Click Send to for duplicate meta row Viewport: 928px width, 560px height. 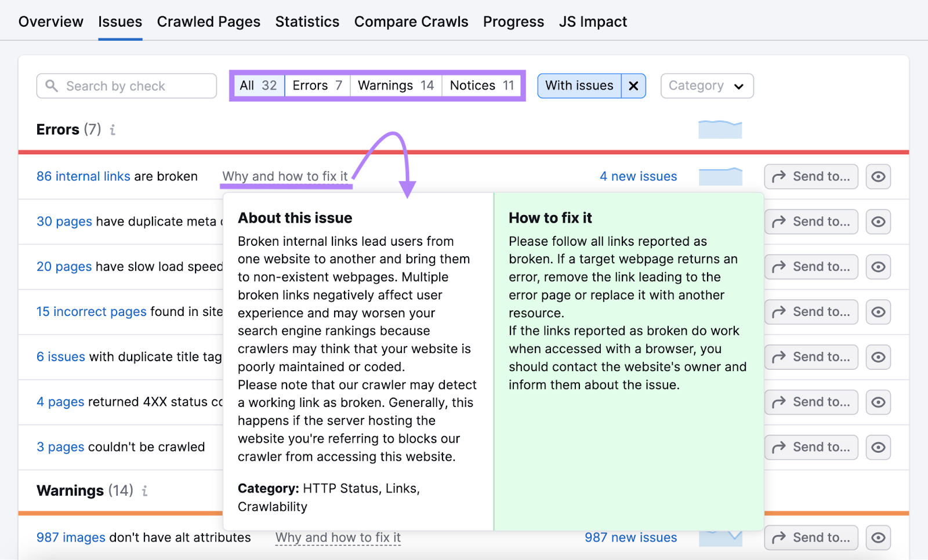coord(811,221)
